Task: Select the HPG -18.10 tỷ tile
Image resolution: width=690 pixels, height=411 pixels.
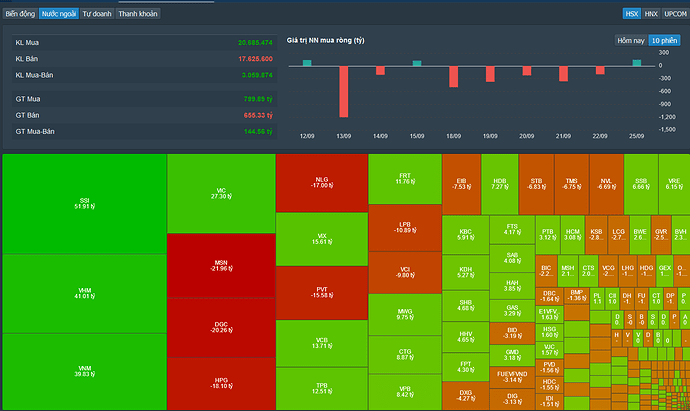Action: pos(221,383)
